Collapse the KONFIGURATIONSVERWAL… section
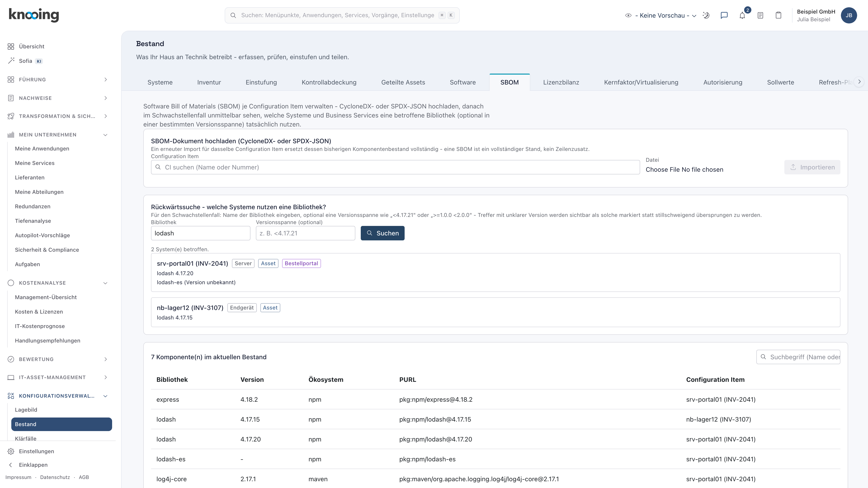This screenshot has width=868, height=488. point(57,396)
